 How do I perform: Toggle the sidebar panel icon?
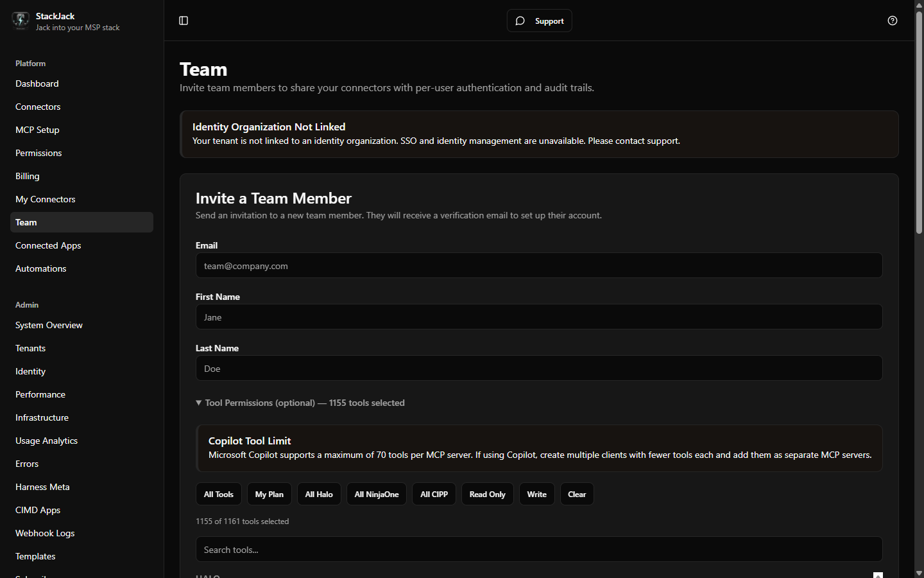184,21
